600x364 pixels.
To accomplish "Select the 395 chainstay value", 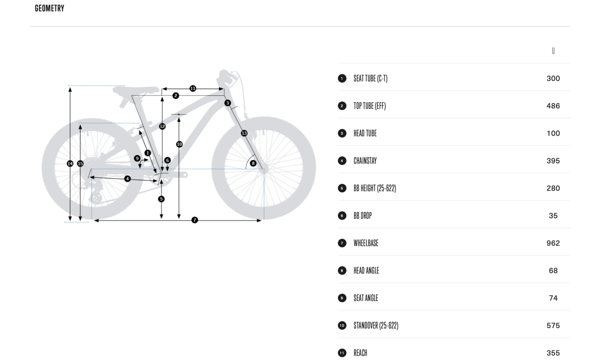I will (553, 161).
